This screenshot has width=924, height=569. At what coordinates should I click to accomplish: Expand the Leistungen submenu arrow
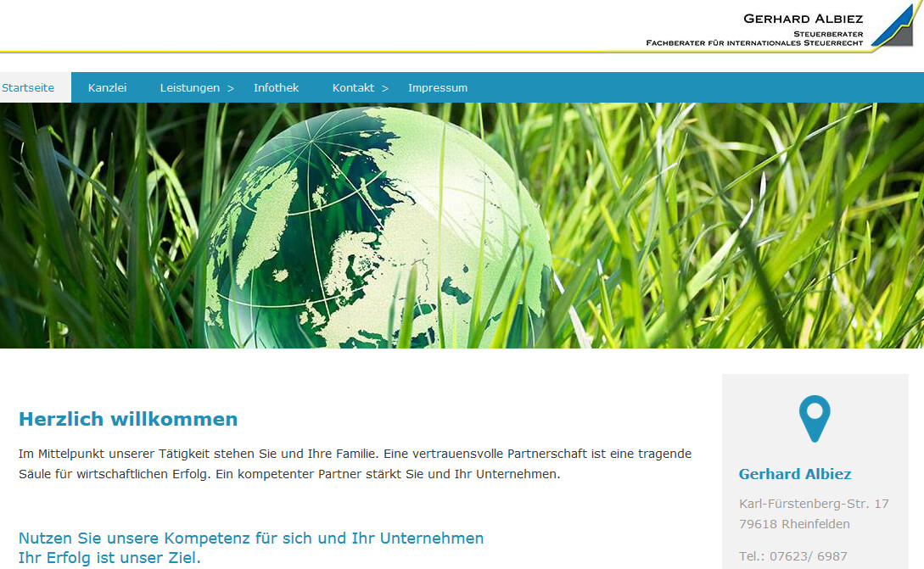tap(231, 88)
